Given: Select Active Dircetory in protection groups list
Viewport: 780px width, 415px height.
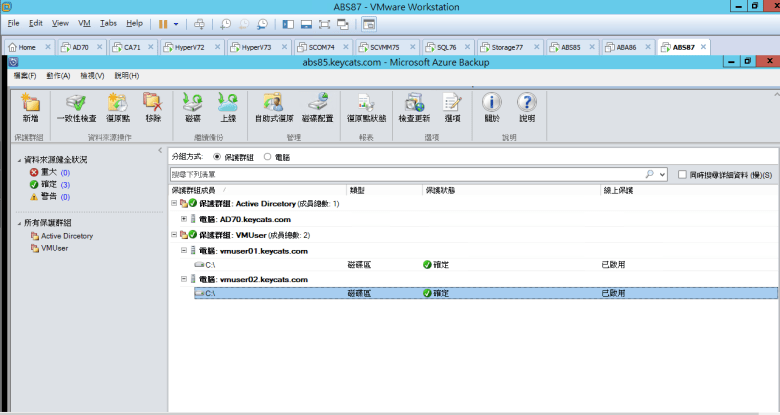Looking at the screenshot, I should (x=66, y=236).
